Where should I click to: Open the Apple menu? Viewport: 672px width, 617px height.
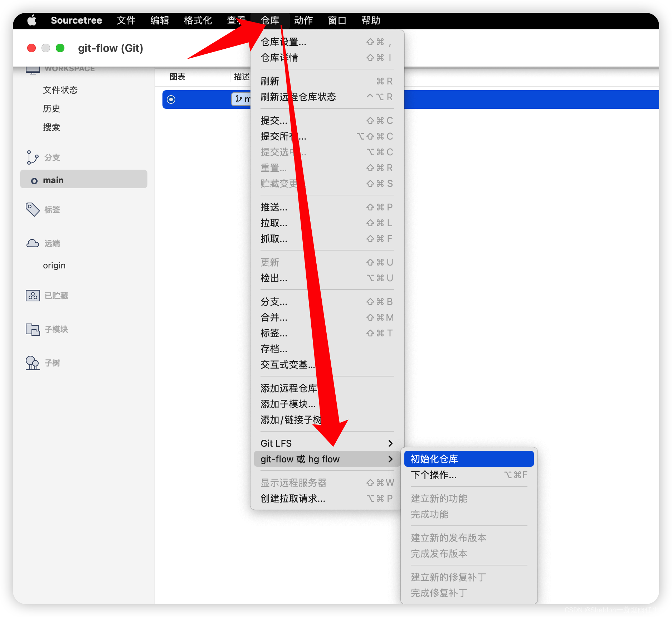32,20
